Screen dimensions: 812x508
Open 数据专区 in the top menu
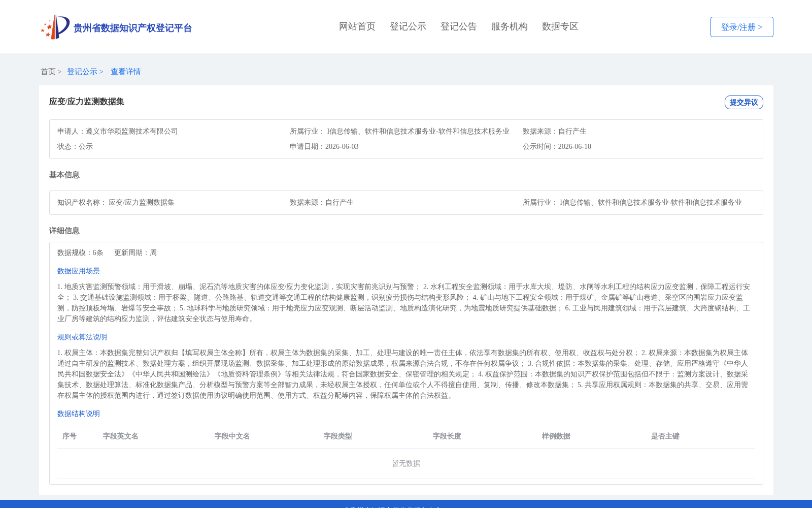(560, 26)
